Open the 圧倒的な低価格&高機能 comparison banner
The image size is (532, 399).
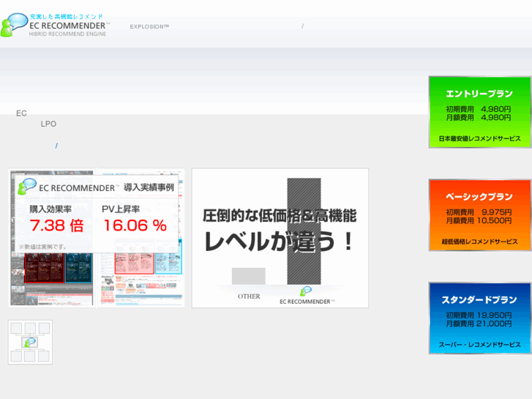(x=280, y=238)
